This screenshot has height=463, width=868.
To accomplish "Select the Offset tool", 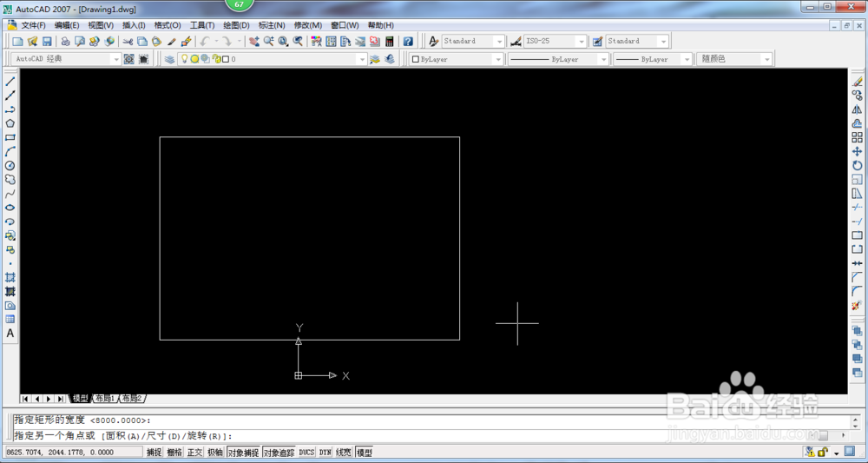I will click(x=858, y=123).
